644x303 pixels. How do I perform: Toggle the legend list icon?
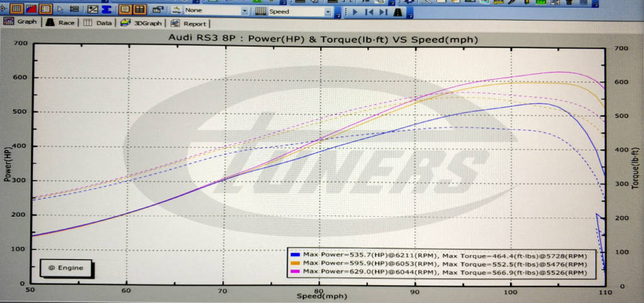tap(47, 8)
